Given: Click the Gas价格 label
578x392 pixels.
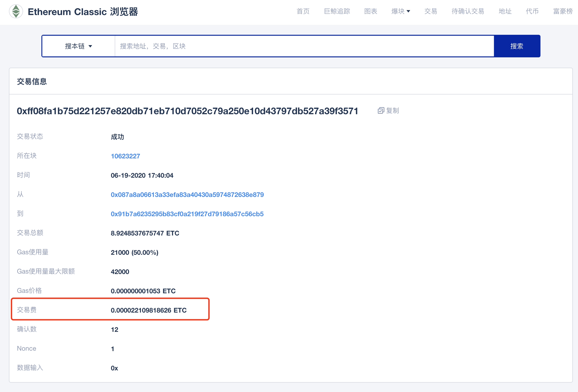Looking at the screenshot, I should pos(29,290).
